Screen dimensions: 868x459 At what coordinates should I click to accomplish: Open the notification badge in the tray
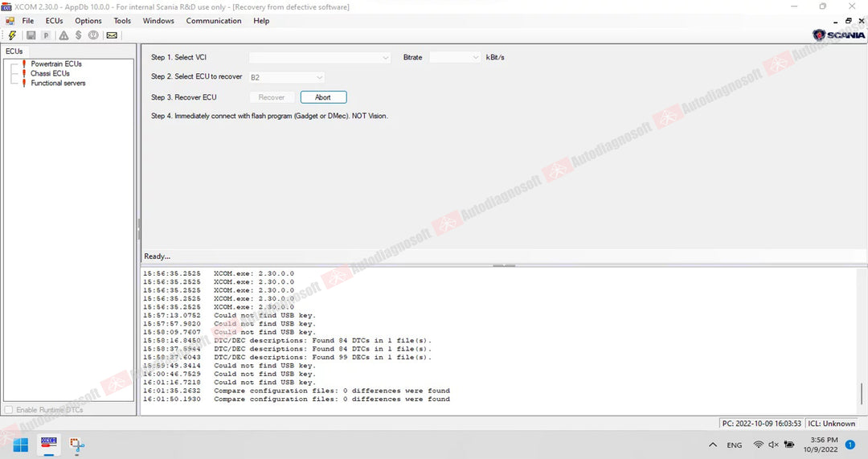coord(850,445)
